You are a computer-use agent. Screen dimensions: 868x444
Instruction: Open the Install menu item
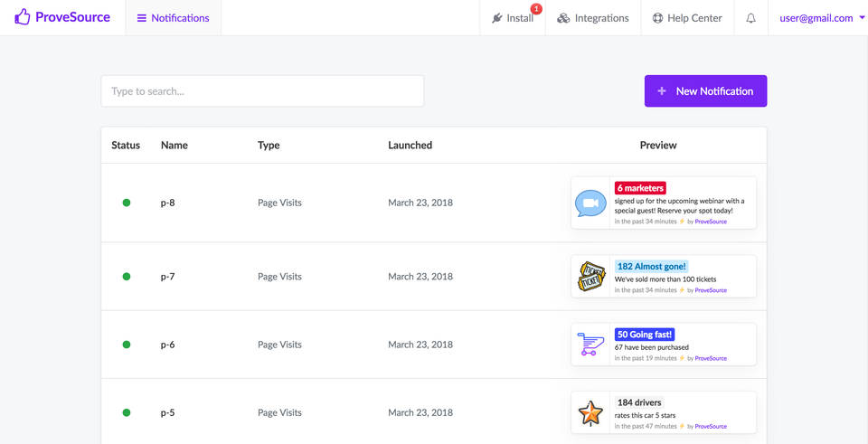click(513, 18)
